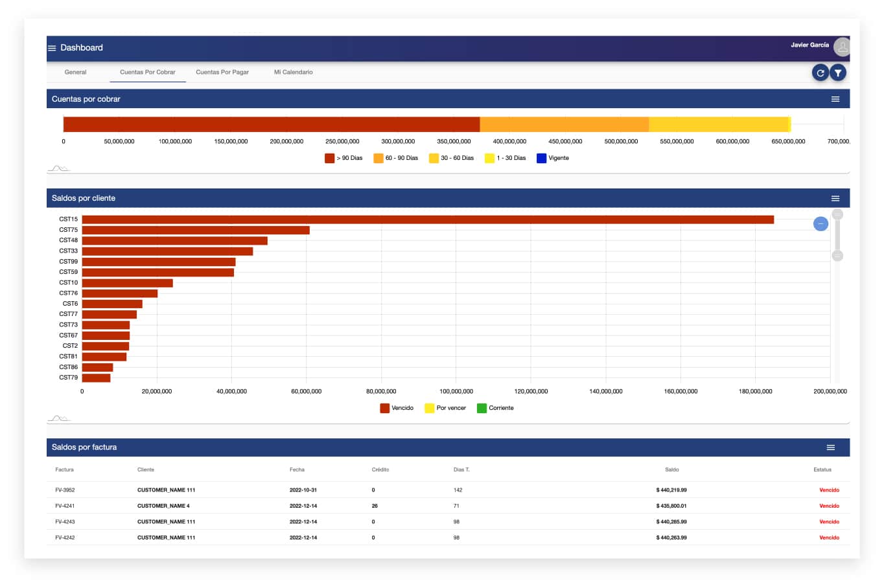Select invoice FV-3952 in the table
The width and height of the screenshot is (884, 588).
(66, 490)
